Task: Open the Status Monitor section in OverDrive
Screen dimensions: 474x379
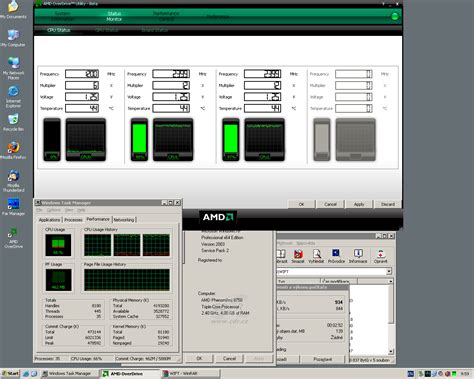Action: 114,16
